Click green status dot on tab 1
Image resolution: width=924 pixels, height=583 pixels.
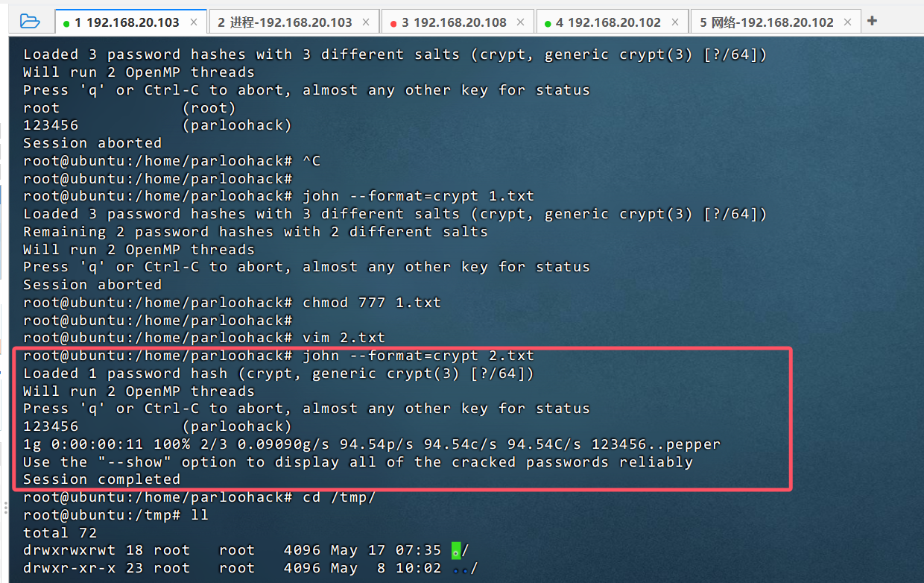(66, 23)
